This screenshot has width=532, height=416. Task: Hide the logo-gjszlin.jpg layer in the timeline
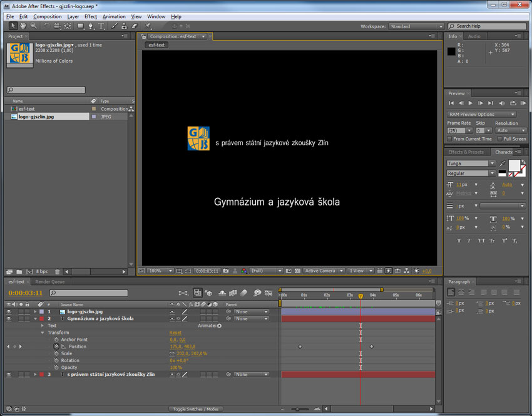coord(9,312)
